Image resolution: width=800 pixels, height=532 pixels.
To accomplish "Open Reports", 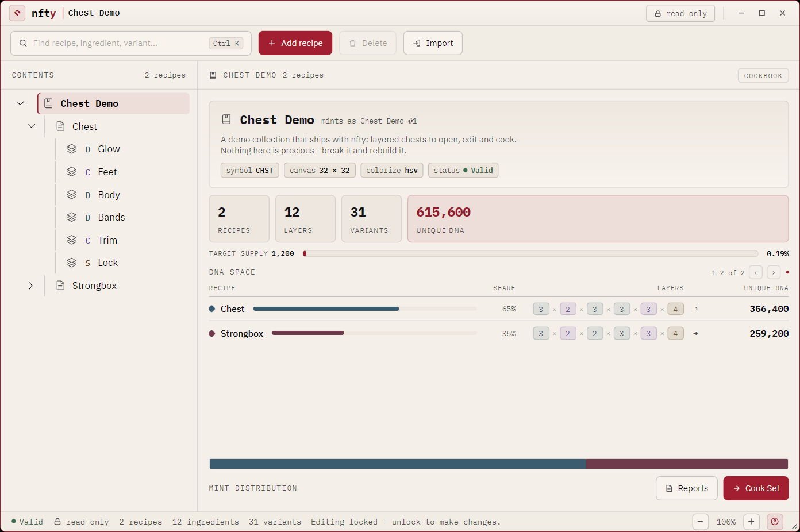I will click(x=687, y=488).
